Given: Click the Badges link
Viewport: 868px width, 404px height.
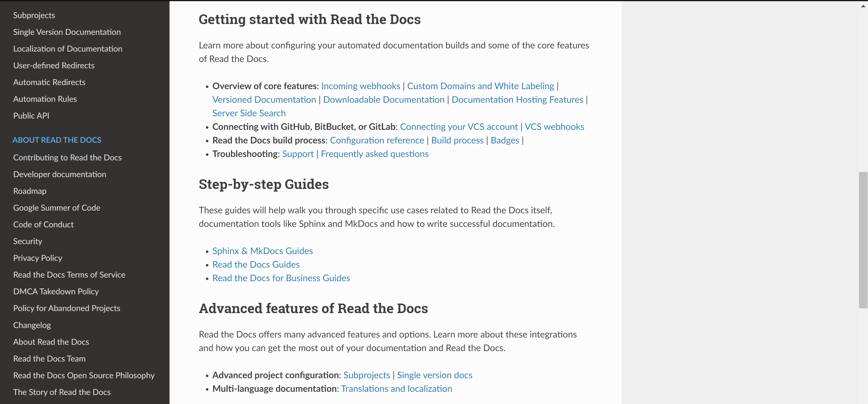Looking at the screenshot, I should 505,140.
